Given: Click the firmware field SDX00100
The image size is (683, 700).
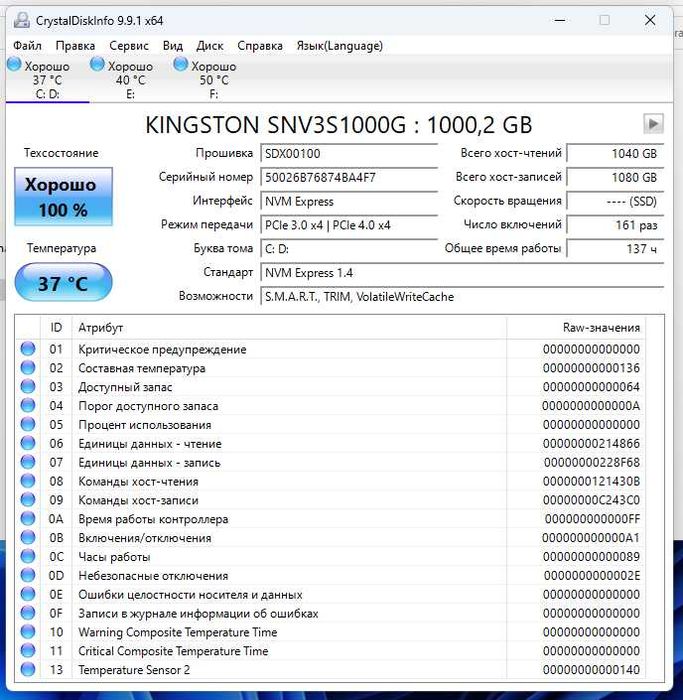Looking at the screenshot, I should [349, 154].
